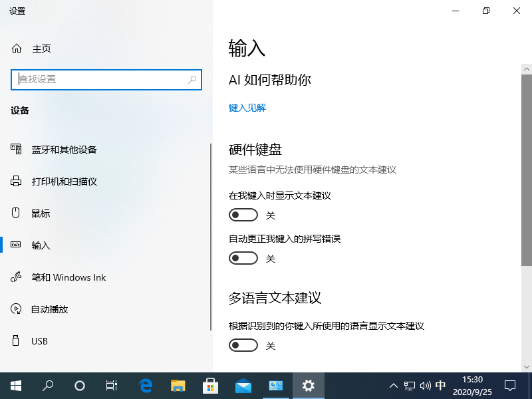Open File Explorer from the taskbar
Viewport: 532px width, 399px height.
177,386
